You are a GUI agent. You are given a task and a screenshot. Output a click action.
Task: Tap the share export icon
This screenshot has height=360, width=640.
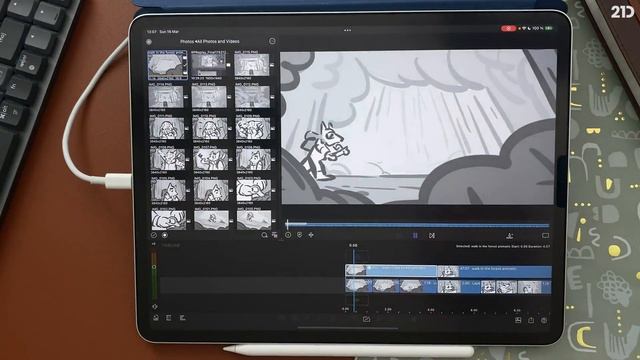[531, 320]
